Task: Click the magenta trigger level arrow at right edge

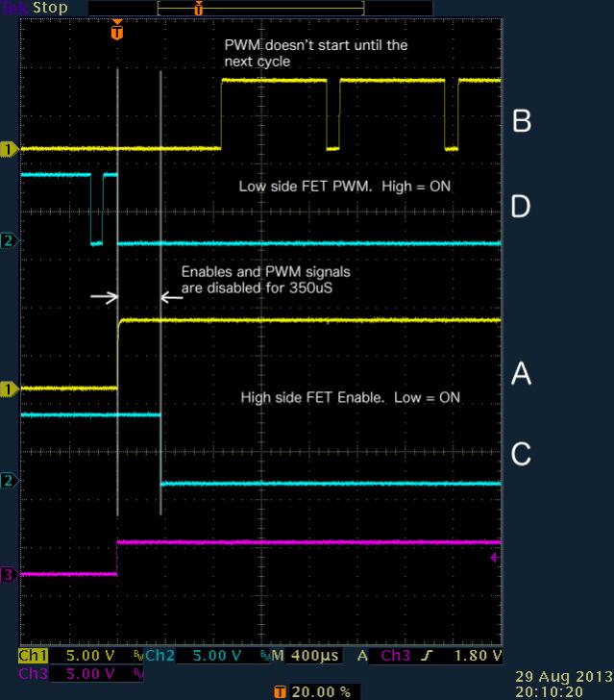Action: point(495,557)
